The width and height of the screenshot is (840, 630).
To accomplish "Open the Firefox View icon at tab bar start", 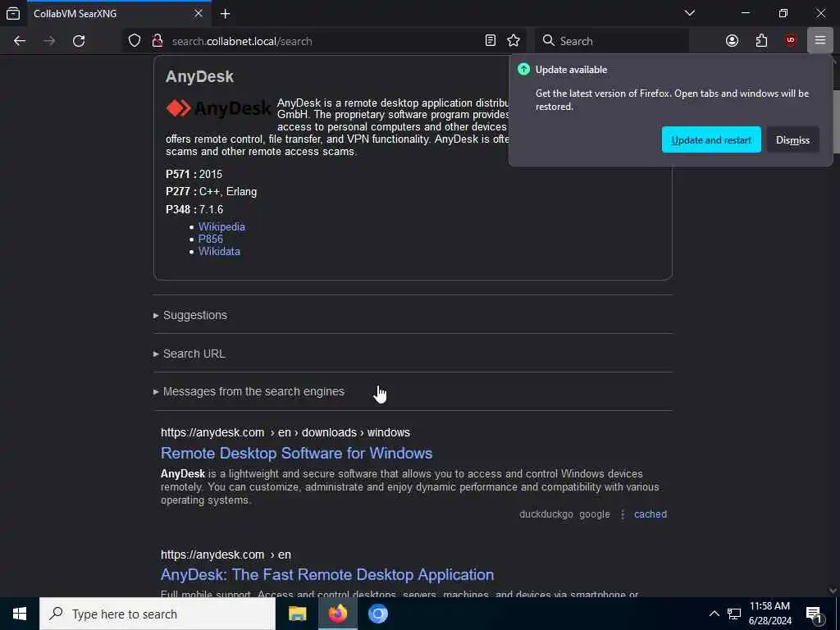I will click(x=13, y=13).
